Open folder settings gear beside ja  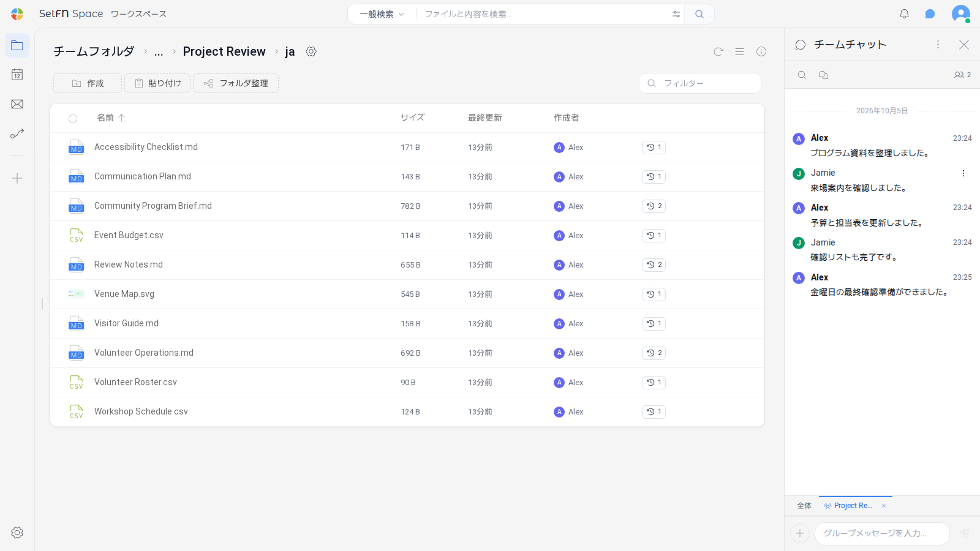pyautogui.click(x=311, y=51)
